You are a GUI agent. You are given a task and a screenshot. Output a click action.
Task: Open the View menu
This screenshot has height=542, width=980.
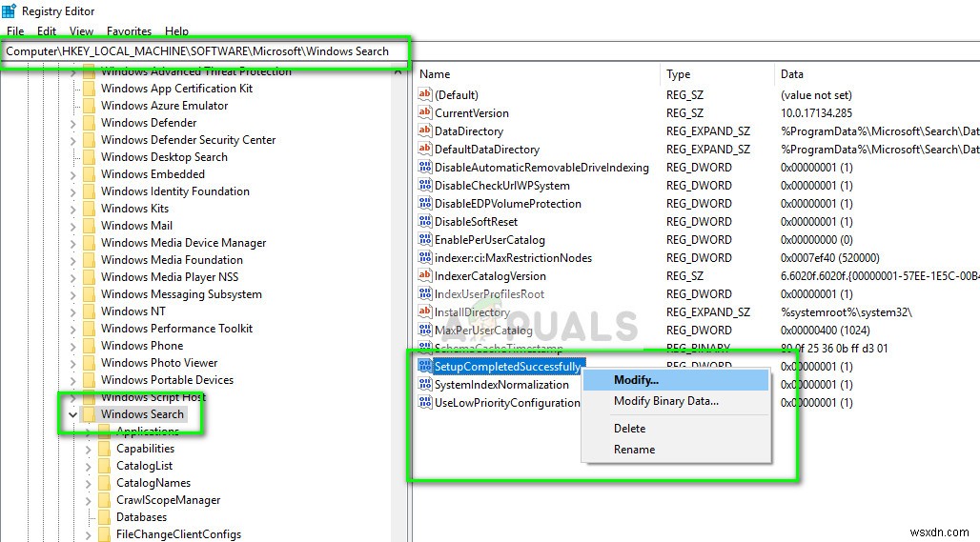pos(81,30)
